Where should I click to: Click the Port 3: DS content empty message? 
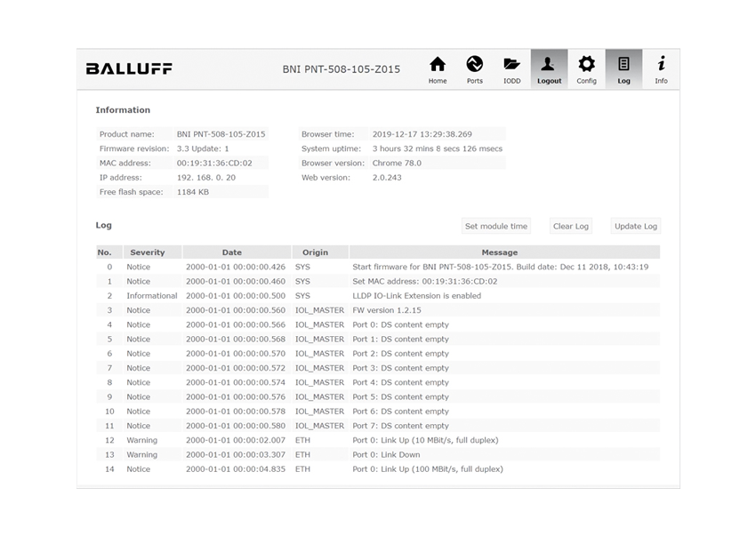coord(400,368)
